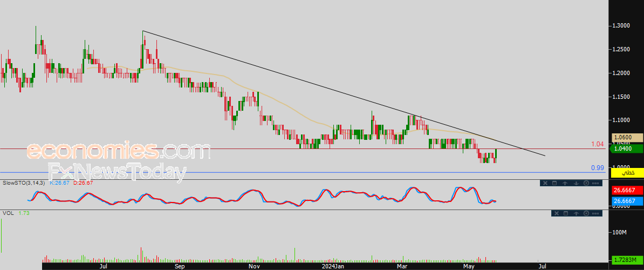This screenshot has height=270, width=644.
Task: Click the Mar time axis label
Action: click(x=402, y=266)
